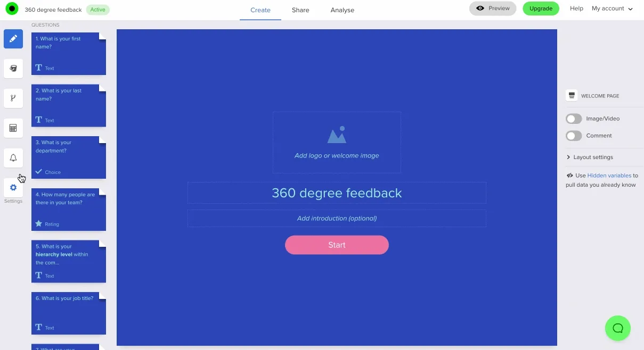Click the WELCOME PAGE panel heading
This screenshot has width=644, height=350.
point(600,96)
